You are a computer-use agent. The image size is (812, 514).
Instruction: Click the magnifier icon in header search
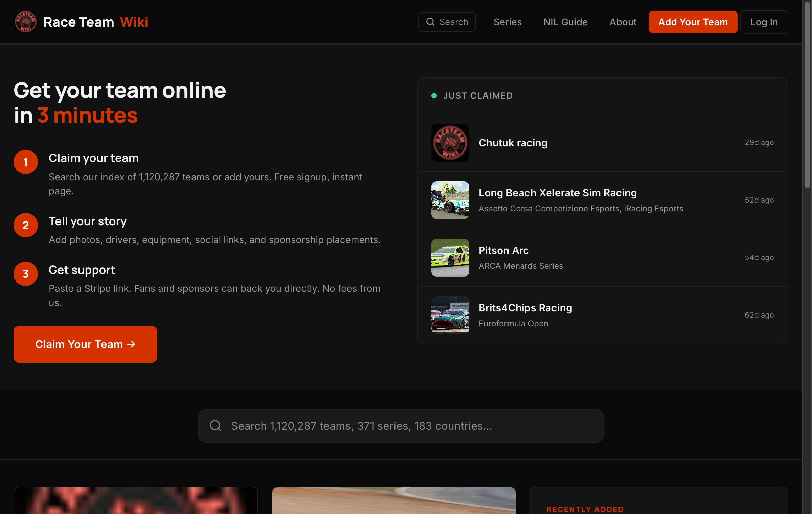point(430,22)
